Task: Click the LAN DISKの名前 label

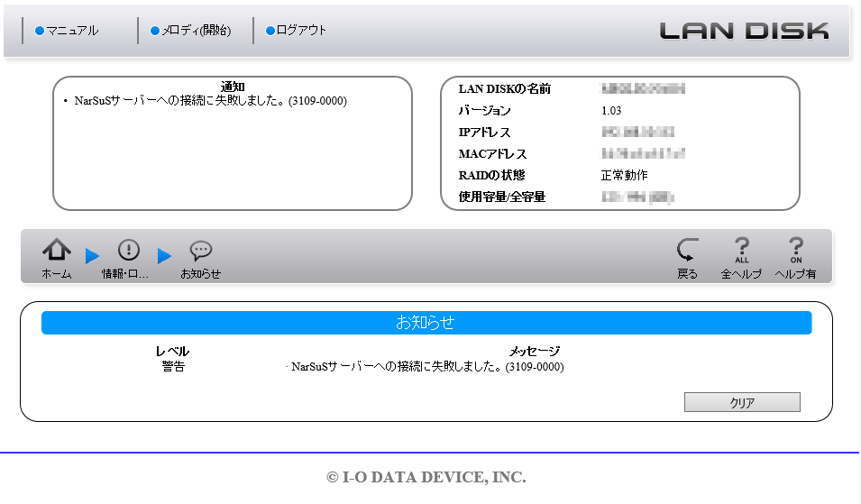Action: pos(505,89)
